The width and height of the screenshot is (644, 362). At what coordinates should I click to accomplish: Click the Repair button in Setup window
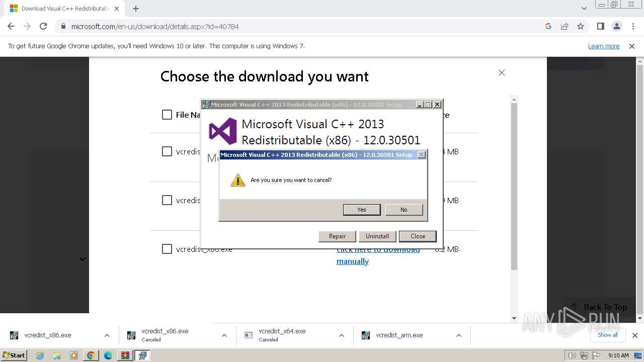tap(337, 236)
